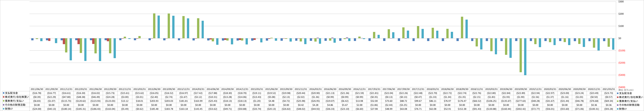Click the 2013/06/30 column header
Image resolution: width=644 pixels, height=111 pixels.
[154, 89]
